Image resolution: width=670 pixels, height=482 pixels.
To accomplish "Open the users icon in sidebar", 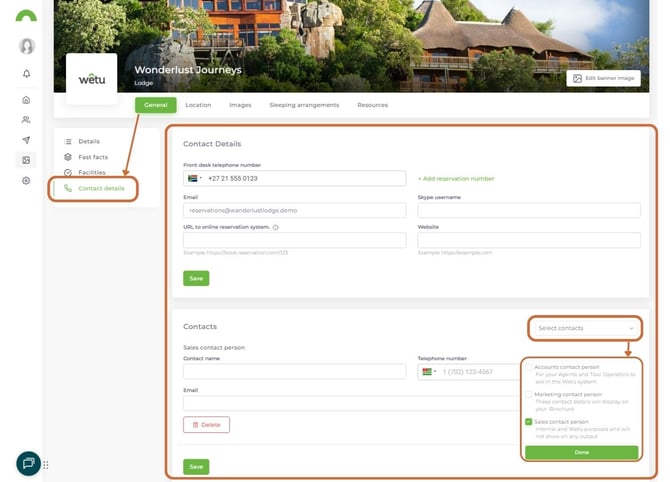I will click(27, 120).
